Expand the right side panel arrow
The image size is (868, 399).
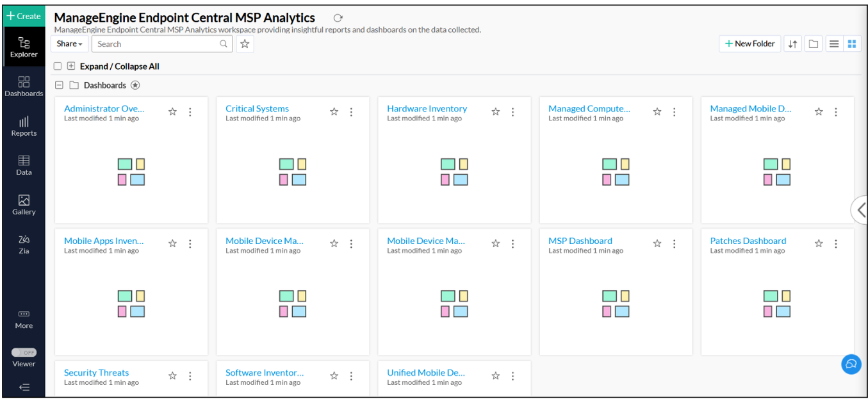click(860, 209)
